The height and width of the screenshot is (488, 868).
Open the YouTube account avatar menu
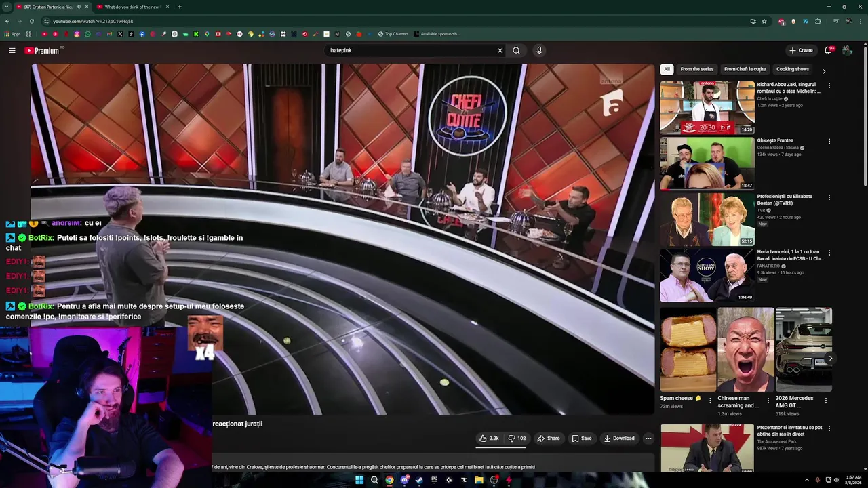tap(847, 50)
